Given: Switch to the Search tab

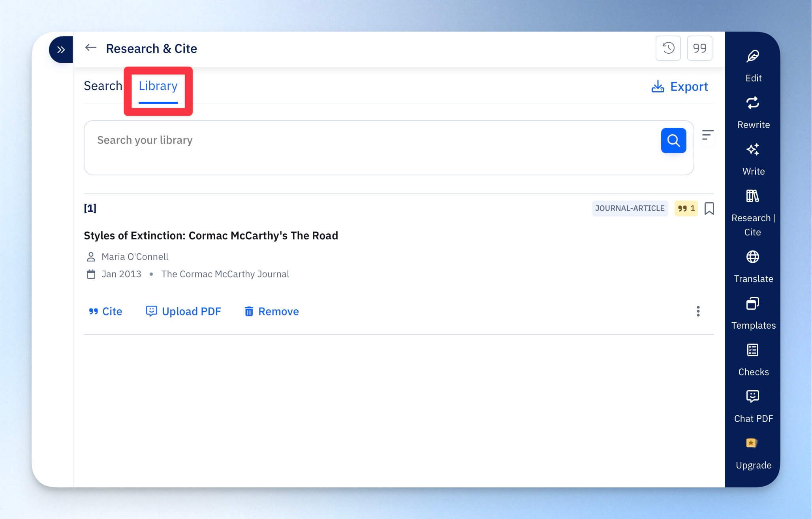Looking at the screenshot, I should [x=103, y=86].
